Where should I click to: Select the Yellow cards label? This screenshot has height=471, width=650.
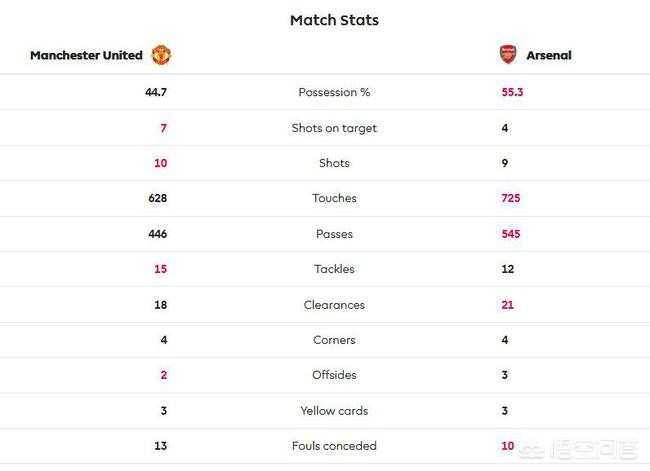pyautogui.click(x=334, y=411)
